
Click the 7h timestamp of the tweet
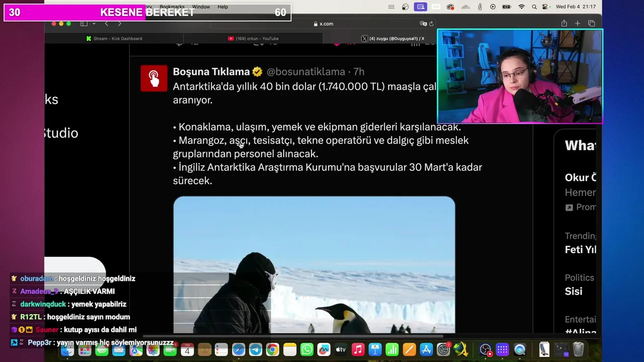[358, 72]
